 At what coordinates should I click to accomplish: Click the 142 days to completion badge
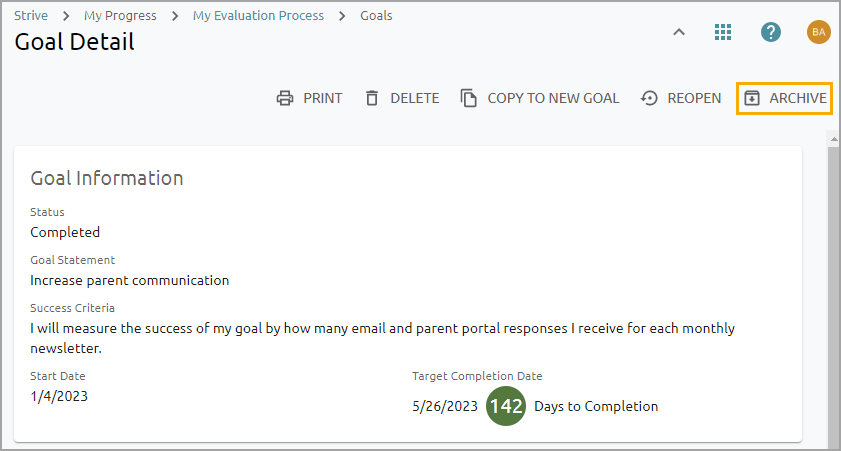coord(506,407)
